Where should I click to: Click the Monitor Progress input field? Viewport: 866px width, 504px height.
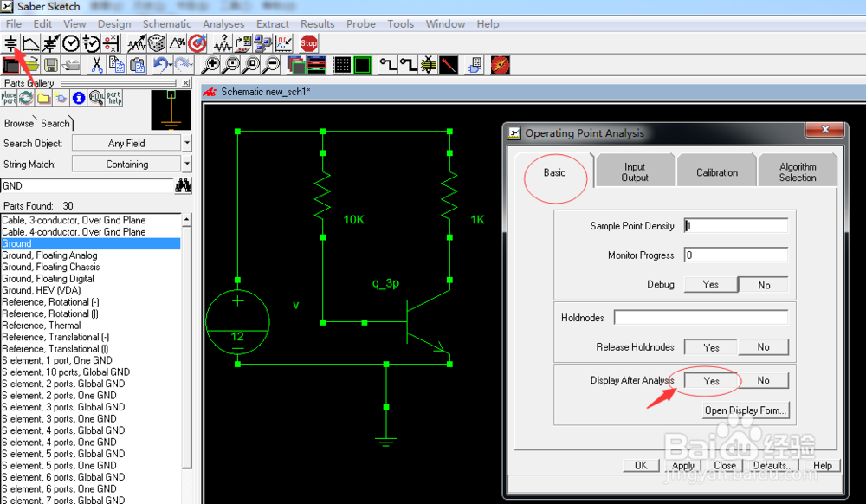pyautogui.click(x=736, y=255)
